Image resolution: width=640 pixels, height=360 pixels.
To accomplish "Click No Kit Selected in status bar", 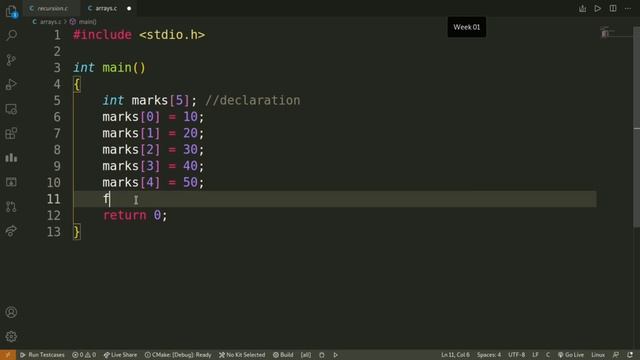I will pyautogui.click(x=242, y=355).
